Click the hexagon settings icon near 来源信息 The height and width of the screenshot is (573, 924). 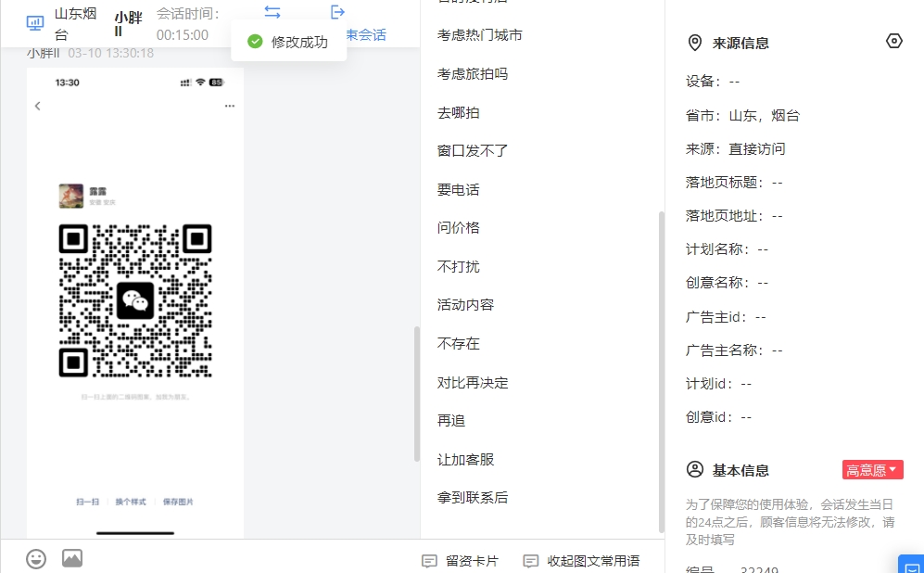coord(894,41)
